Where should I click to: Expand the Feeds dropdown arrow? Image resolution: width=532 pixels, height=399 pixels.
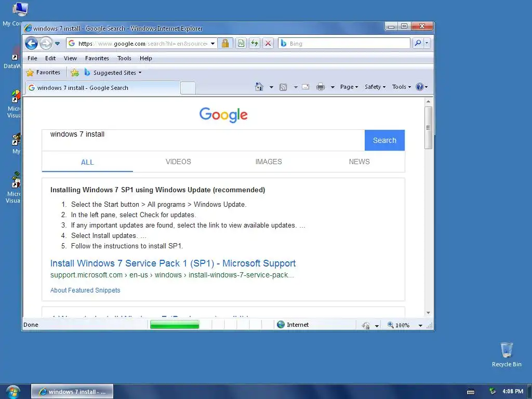coord(296,87)
